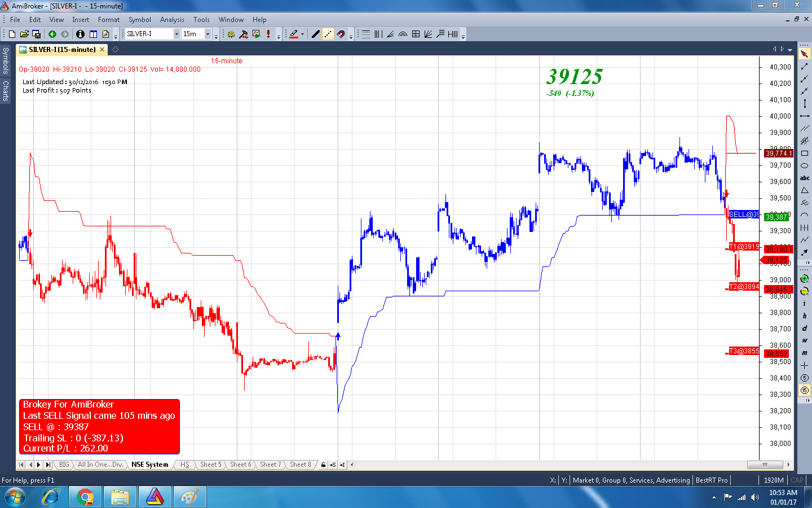Select the vertical line drawing tool

[805, 103]
